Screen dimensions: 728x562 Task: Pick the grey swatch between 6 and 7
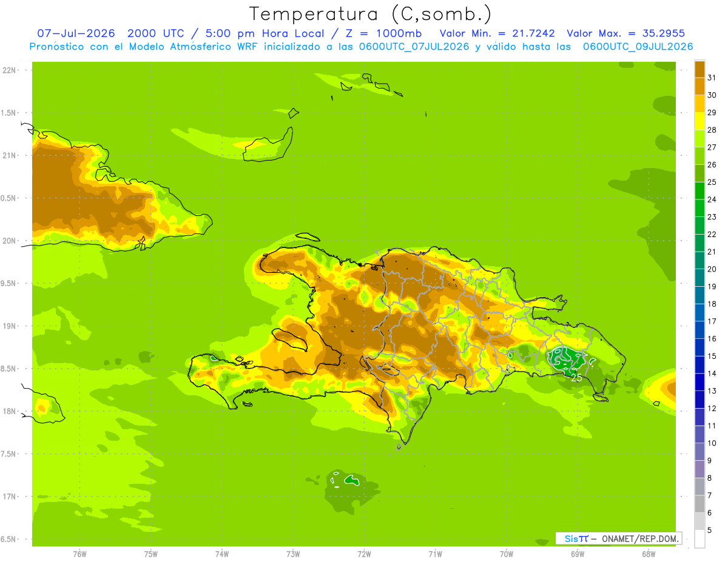(x=699, y=504)
